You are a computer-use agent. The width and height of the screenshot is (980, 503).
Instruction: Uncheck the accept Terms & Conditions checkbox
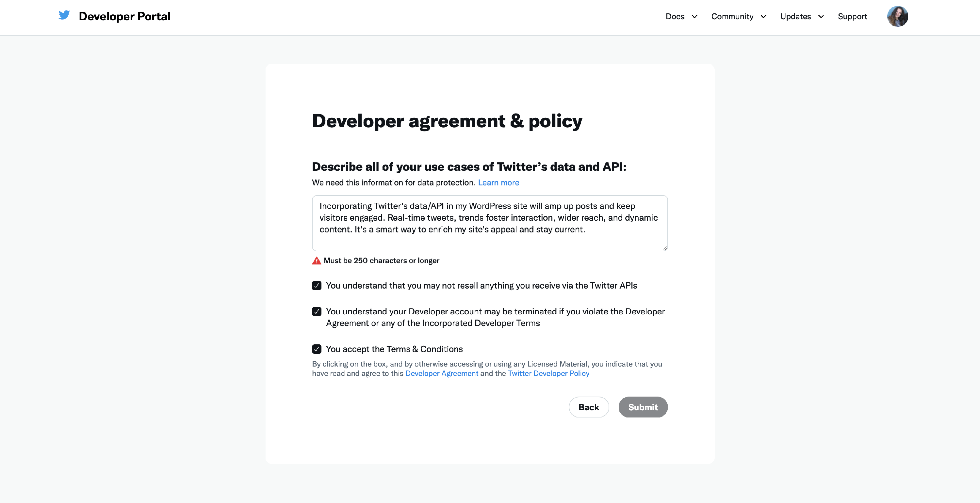(317, 349)
